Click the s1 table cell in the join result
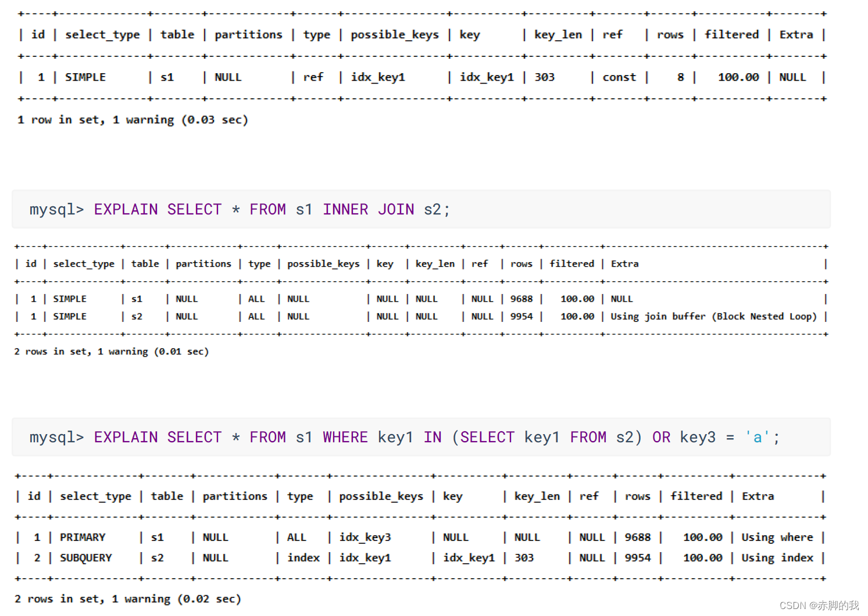 click(x=137, y=299)
